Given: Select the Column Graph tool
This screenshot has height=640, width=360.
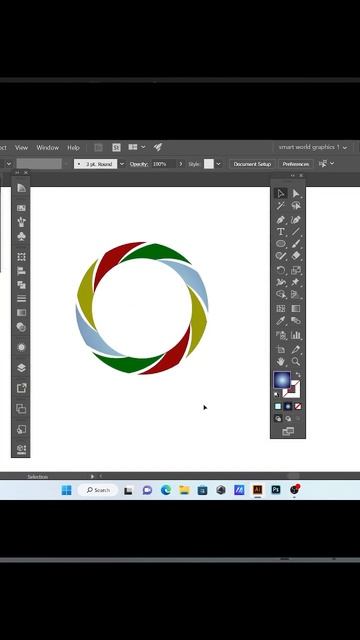Looking at the screenshot, I should click(296, 335).
